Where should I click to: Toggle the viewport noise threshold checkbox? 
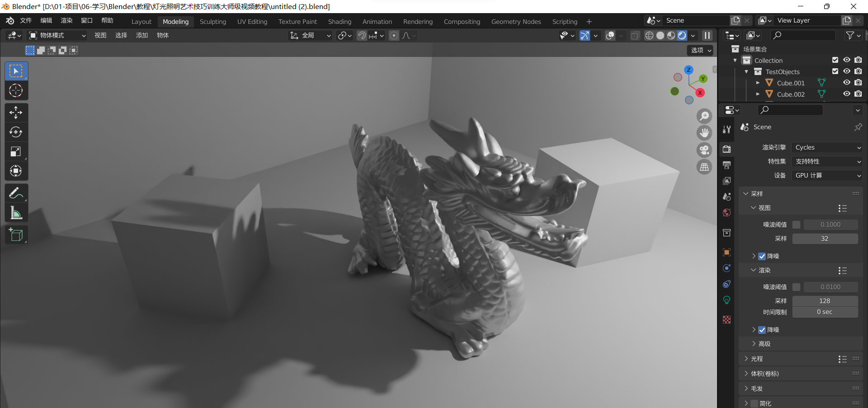pos(797,225)
